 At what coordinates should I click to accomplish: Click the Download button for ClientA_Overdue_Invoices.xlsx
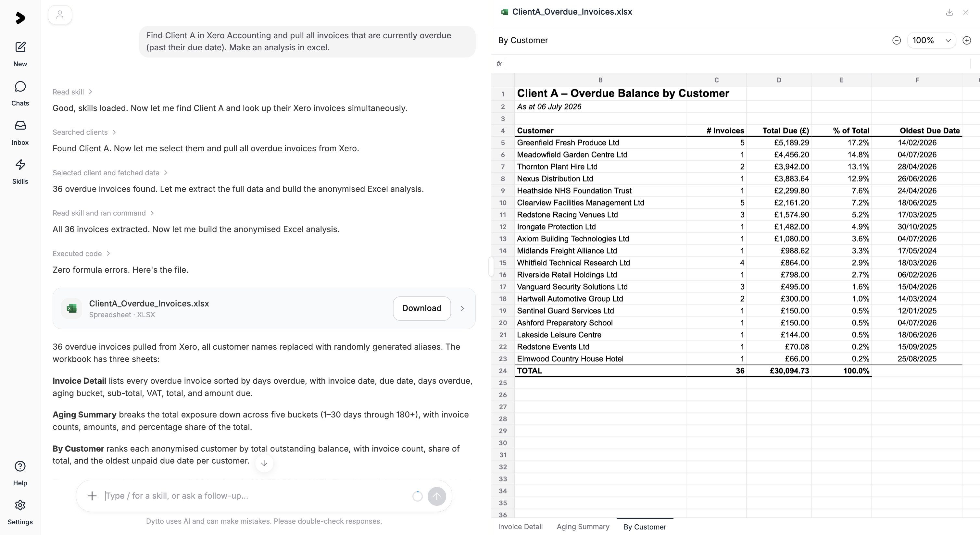421,308
